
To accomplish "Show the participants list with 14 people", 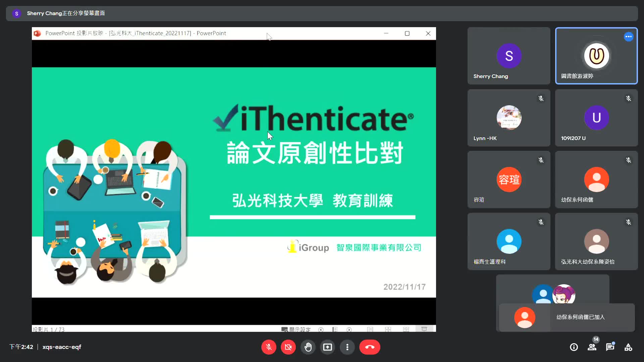I will click(x=592, y=347).
